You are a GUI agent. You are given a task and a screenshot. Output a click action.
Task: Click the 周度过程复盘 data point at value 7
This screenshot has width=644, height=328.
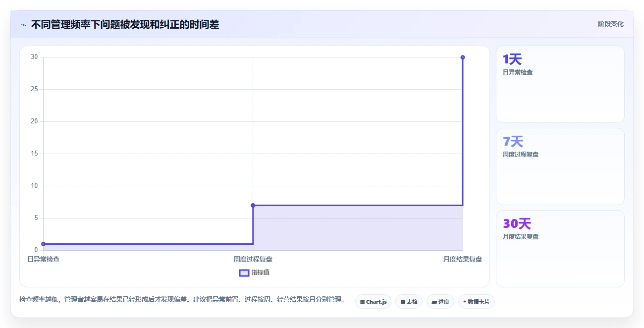point(253,205)
